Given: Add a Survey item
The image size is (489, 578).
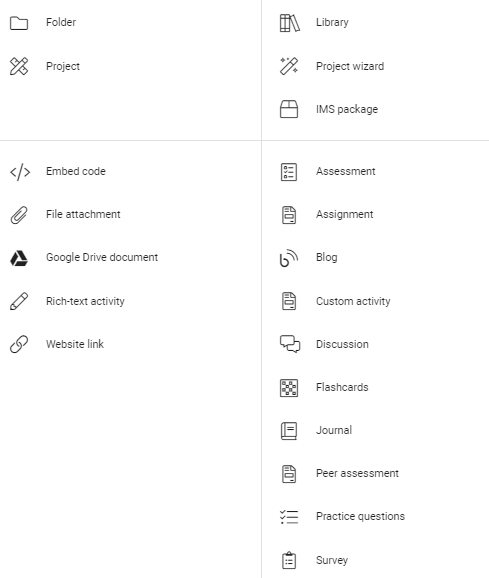Looking at the screenshot, I should tap(332, 560).
